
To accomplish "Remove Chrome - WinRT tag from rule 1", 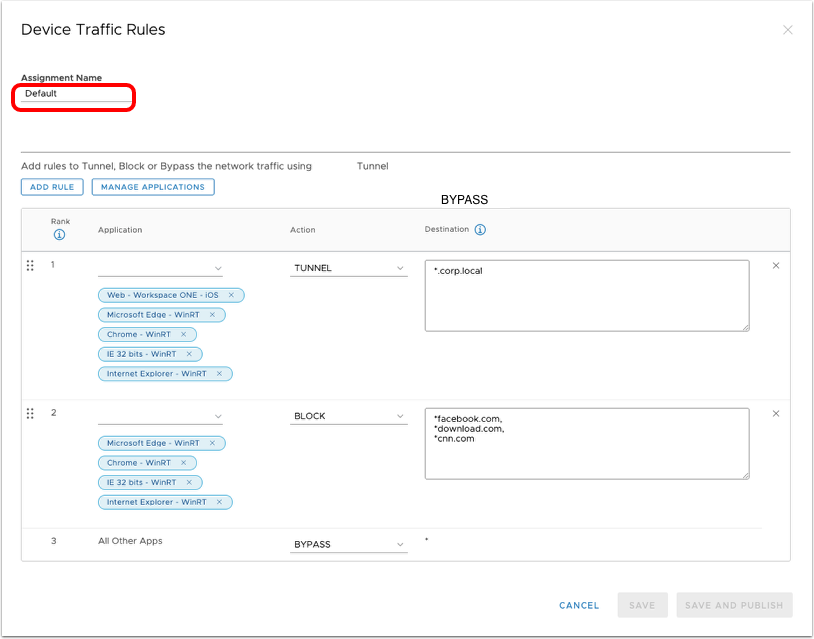I will click(183, 334).
